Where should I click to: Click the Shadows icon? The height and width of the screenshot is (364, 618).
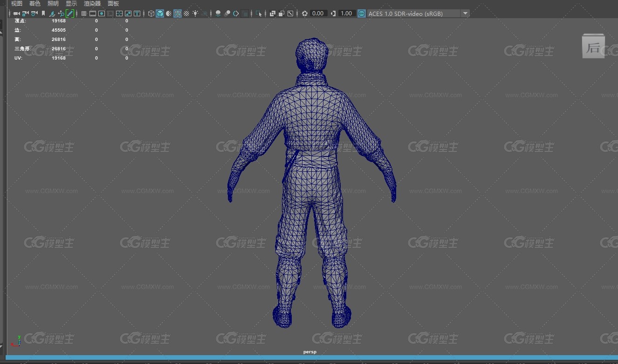[x=205, y=13]
